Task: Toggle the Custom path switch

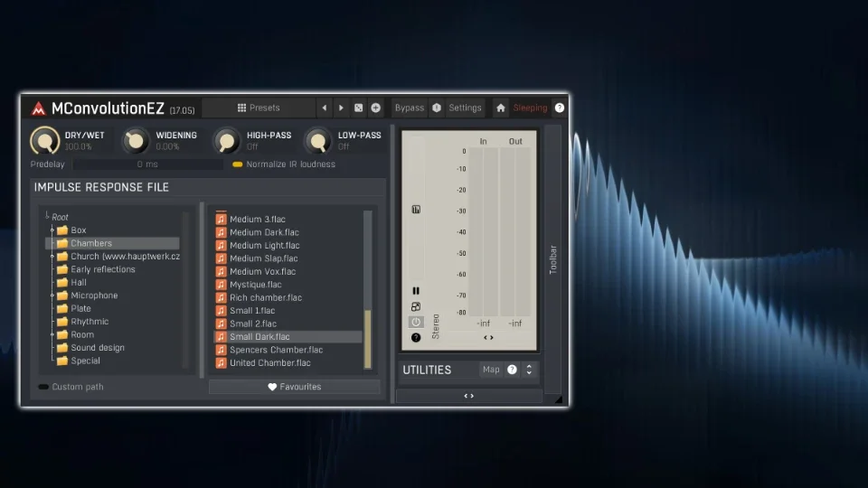Action: [x=43, y=387]
